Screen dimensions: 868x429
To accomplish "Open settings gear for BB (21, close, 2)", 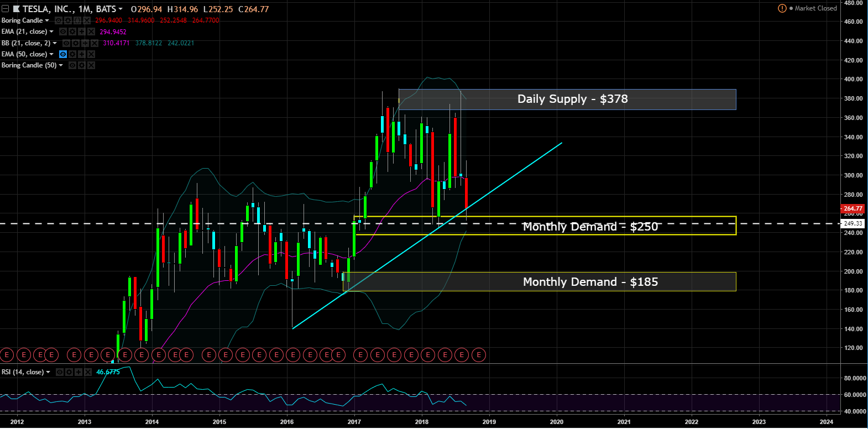I will pyautogui.click(x=76, y=43).
